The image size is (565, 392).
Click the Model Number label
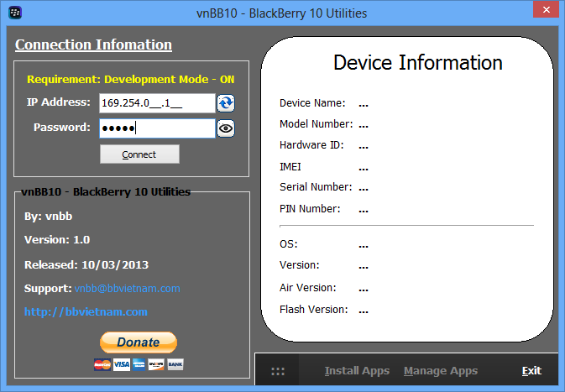click(316, 124)
